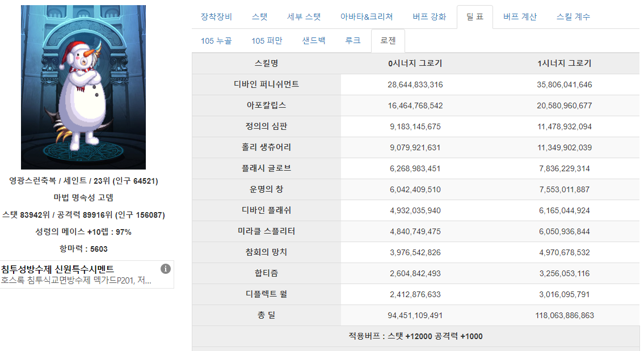Click the 호스록 침투식교면방수제 ad description
Image resolution: width=644 pixels, height=351 pixels.
click(76, 280)
